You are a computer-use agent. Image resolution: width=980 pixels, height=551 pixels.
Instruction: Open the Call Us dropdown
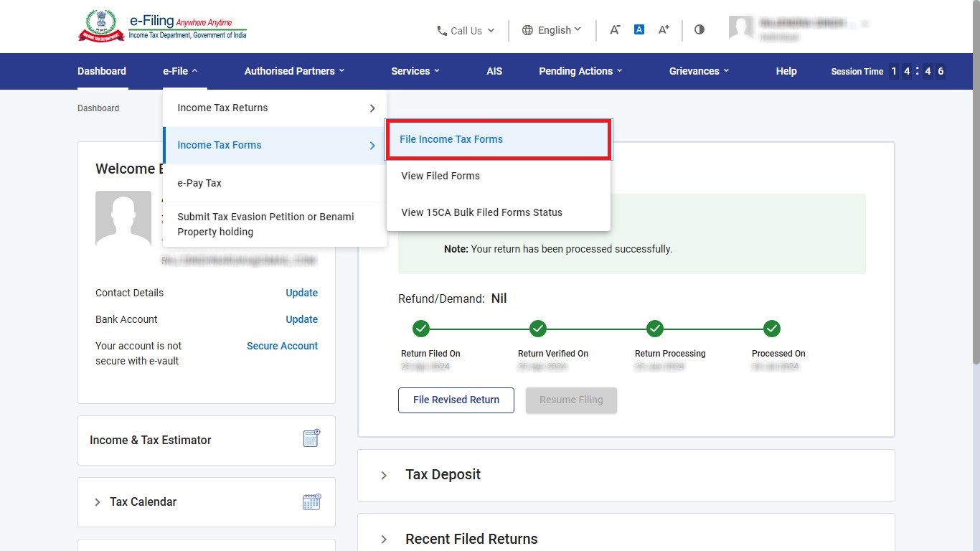click(466, 31)
